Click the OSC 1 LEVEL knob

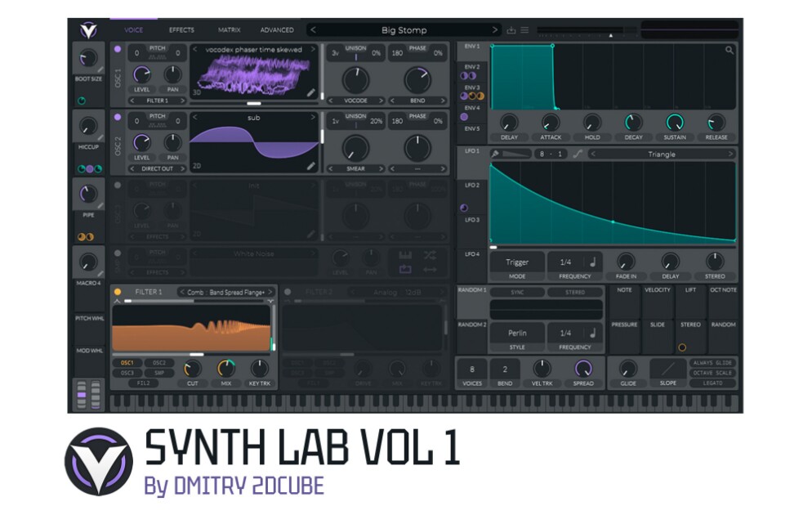click(x=141, y=74)
